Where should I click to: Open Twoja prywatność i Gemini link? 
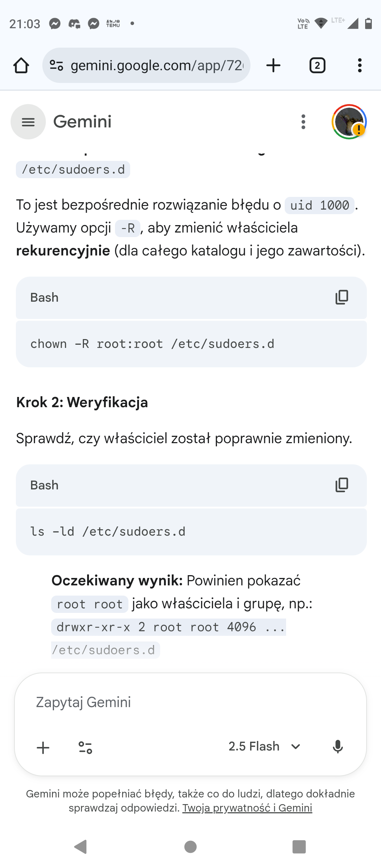pyautogui.click(x=247, y=808)
